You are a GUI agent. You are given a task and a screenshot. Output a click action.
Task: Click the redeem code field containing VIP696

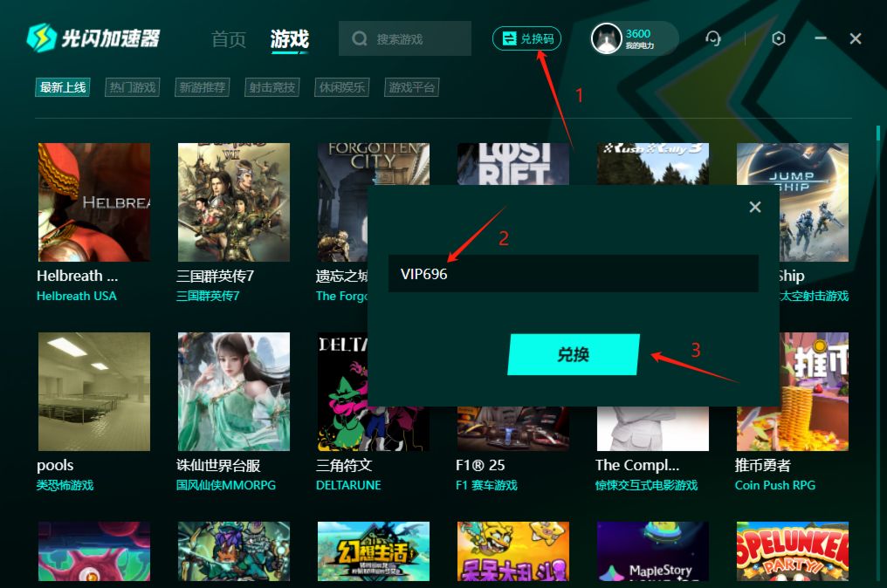click(x=574, y=274)
